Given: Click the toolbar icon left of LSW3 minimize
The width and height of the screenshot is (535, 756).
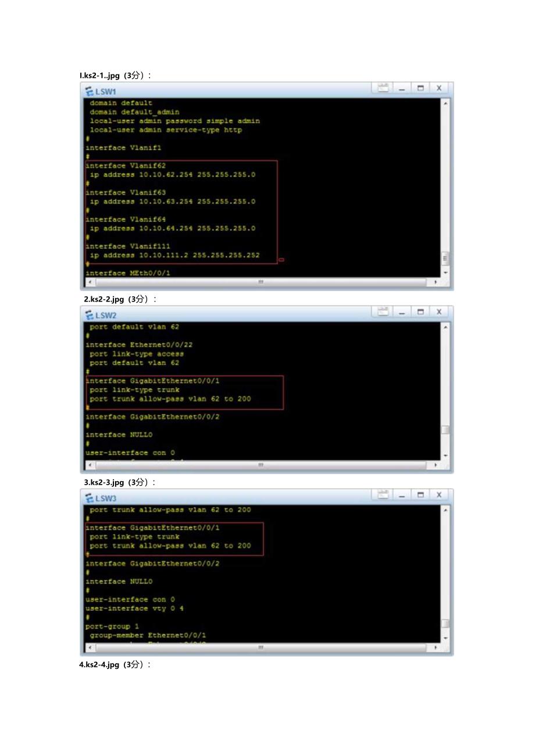Looking at the screenshot, I should tap(383, 495).
